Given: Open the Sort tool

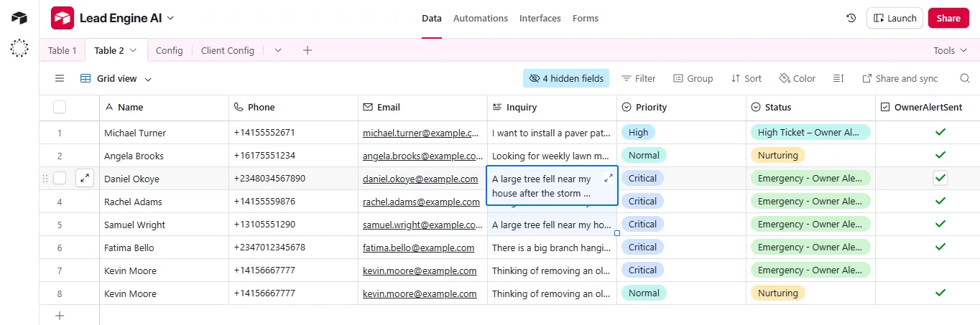Looking at the screenshot, I should coord(746,78).
